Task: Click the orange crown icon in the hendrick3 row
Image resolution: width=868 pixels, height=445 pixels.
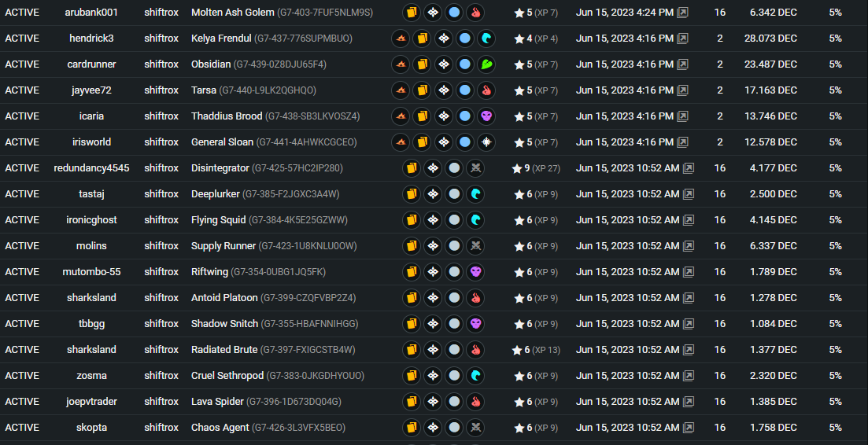Action: click(x=401, y=39)
